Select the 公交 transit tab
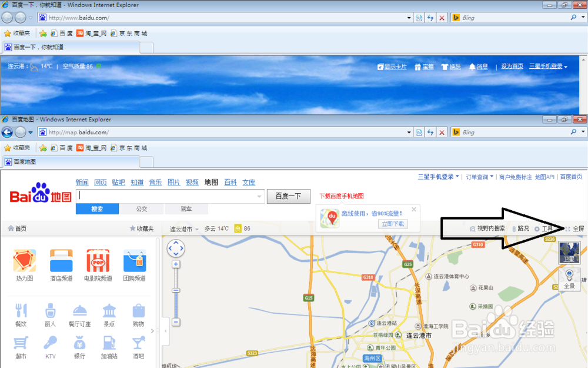This screenshot has height=368, width=588. click(x=141, y=209)
